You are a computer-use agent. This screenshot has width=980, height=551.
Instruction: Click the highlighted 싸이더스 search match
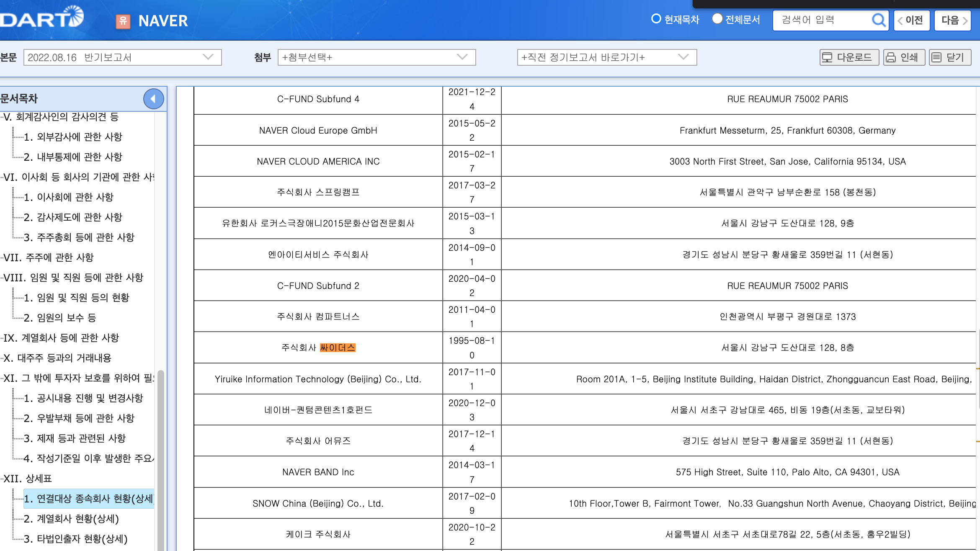(x=338, y=348)
